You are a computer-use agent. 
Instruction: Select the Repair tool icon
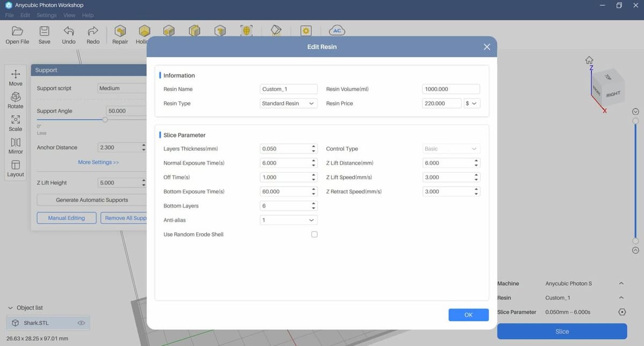pyautogui.click(x=120, y=31)
